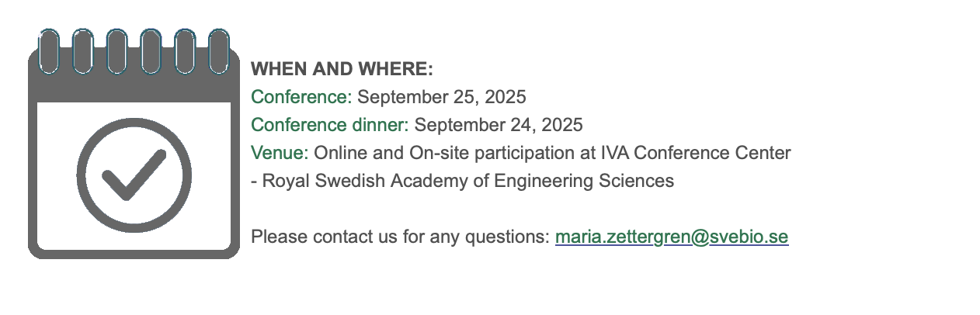Click the third spiral ring from the left
Viewport: 980px width, 315px height.
pos(117,51)
